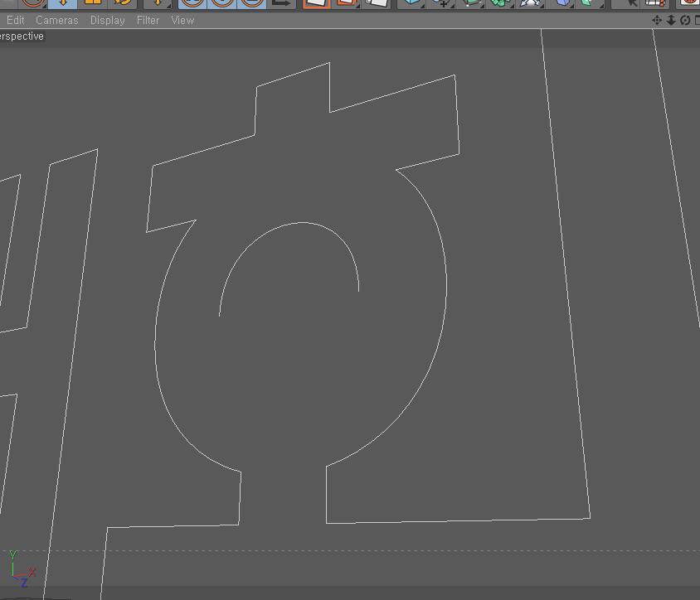The width and height of the screenshot is (700, 600).
Task: Open the Live Selection tool flyout
Action: (x=33, y=2)
